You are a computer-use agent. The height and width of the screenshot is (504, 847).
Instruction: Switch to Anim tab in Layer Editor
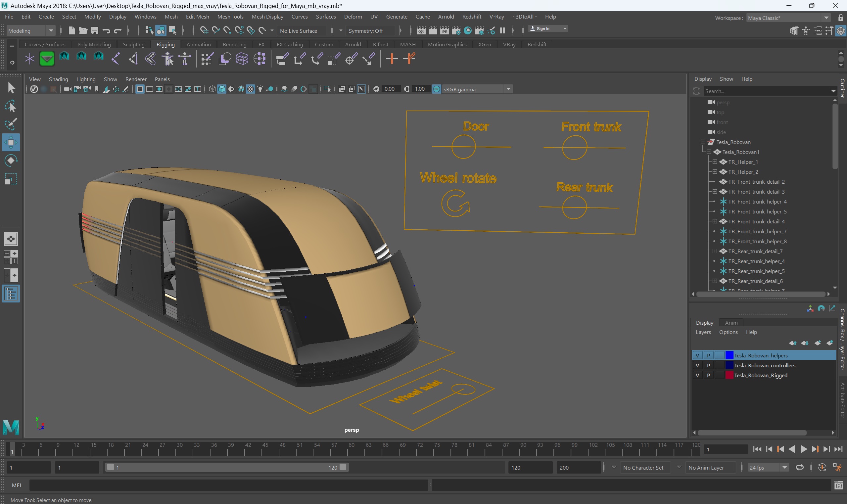coord(731,323)
